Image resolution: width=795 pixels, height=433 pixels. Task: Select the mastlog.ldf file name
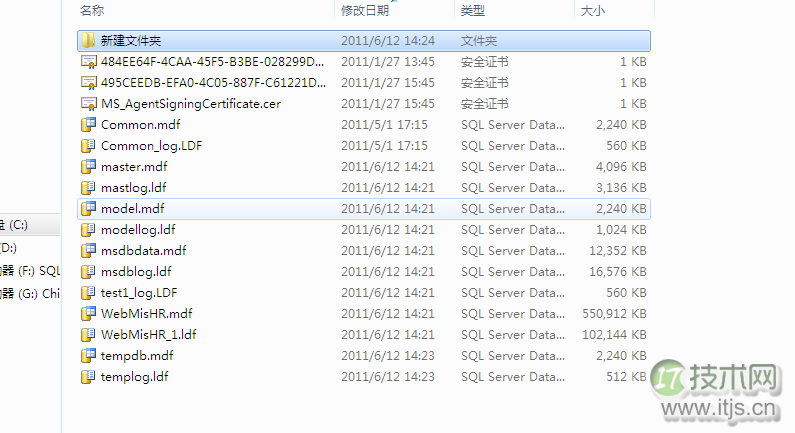(x=133, y=188)
